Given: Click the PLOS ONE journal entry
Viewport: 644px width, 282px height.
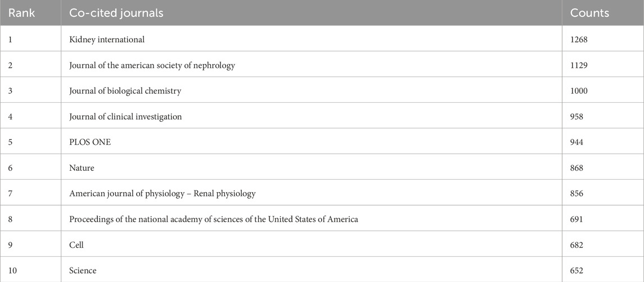Looking at the screenshot, I should tap(90, 142).
